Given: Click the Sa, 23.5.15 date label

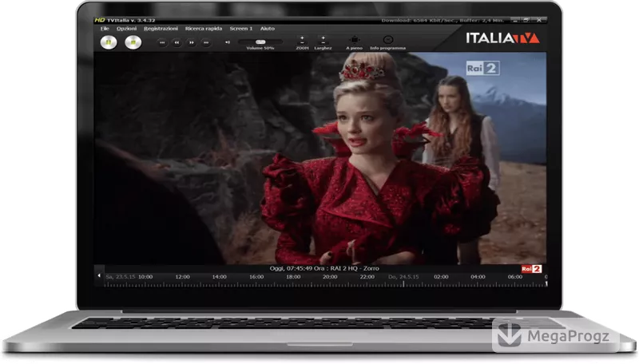Looking at the screenshot, I should click(120, 277).
